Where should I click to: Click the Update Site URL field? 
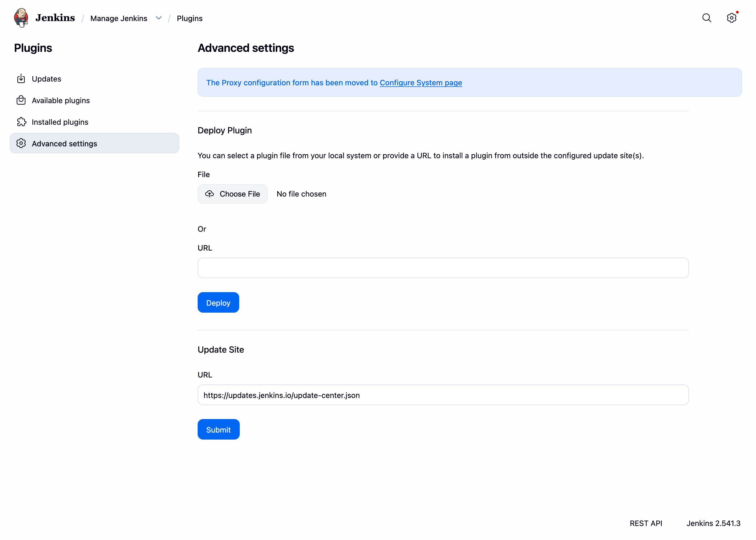443,395
